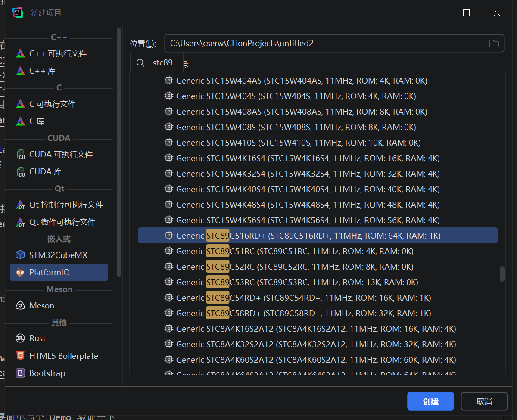The image size is (517, 420).
Task: Choose C++ 可执行文件 project type
Action: tap(58, 53)
